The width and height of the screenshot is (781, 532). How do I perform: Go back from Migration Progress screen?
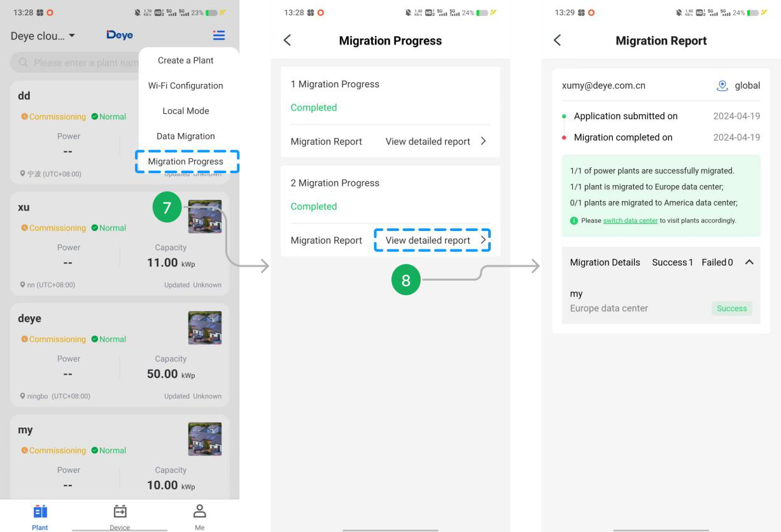287,41
